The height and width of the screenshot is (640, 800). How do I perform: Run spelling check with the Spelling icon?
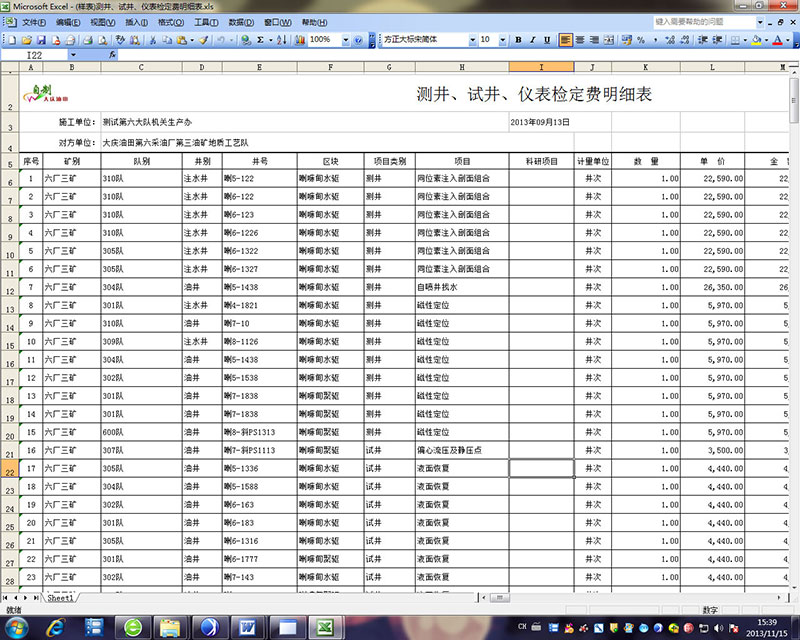coord(122,39)
